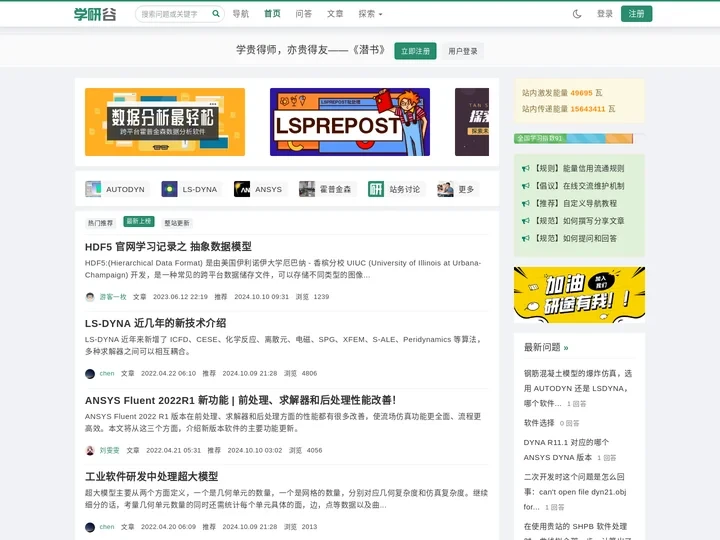Image resolution: width=720 pixels, height=540 pixels.
Task: Click 站内激发能量 value 49695
Action: point(581,93)
